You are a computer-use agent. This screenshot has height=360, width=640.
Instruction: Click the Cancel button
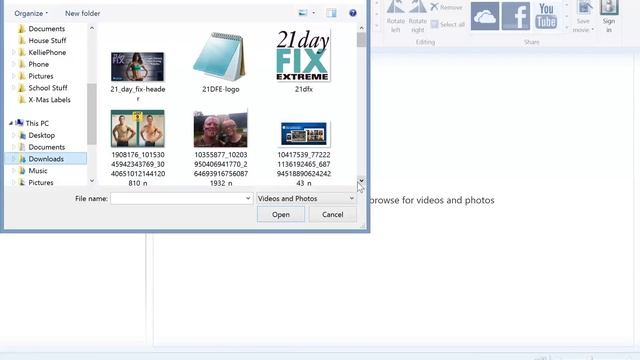coord(333,214)
